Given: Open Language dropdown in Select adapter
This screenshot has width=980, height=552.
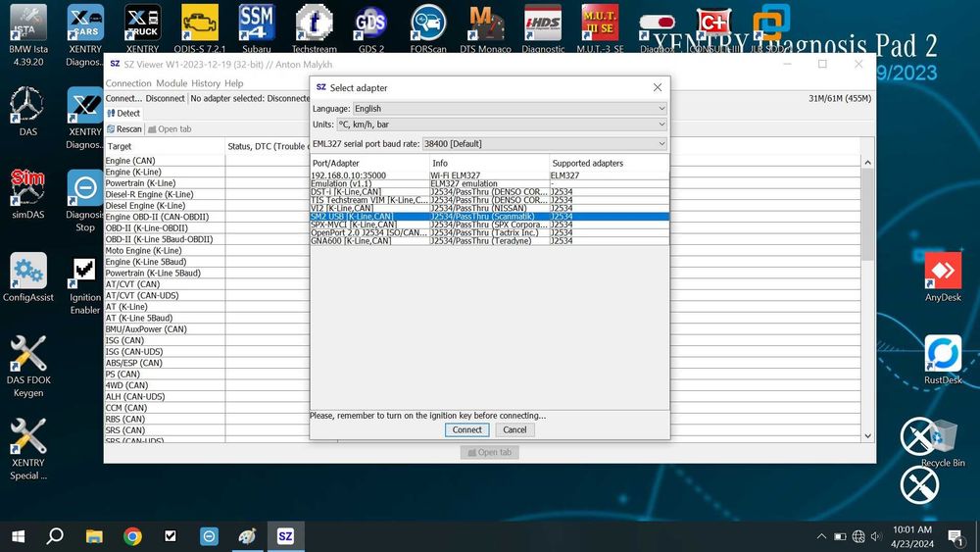Looking at the screenshot, I should click(510, 108).
